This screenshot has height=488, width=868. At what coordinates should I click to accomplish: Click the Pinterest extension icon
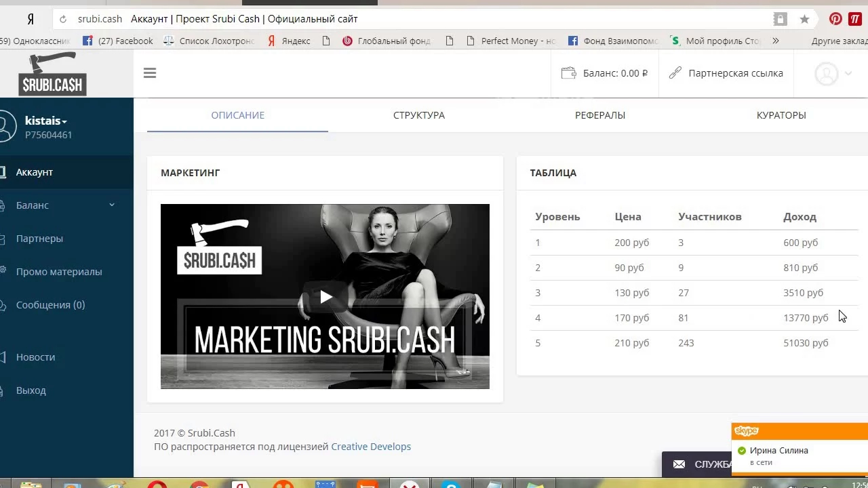click(x=835, y=19)
